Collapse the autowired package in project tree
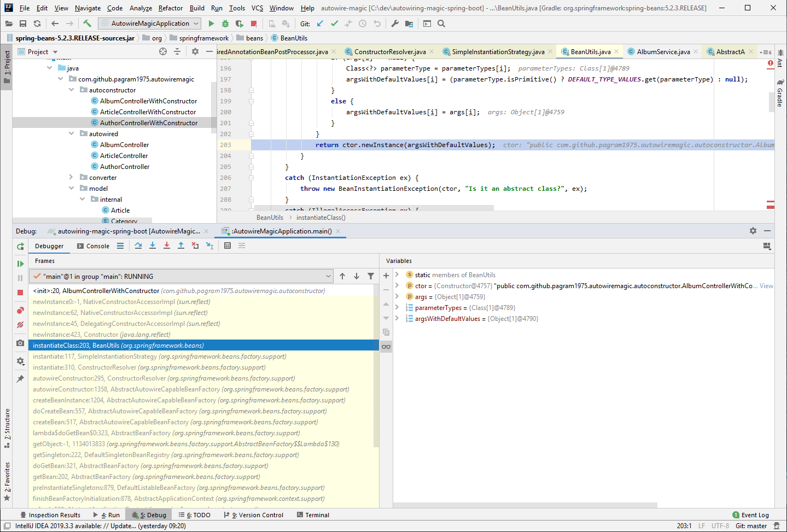The image size is (787, 532). point(71,133)
